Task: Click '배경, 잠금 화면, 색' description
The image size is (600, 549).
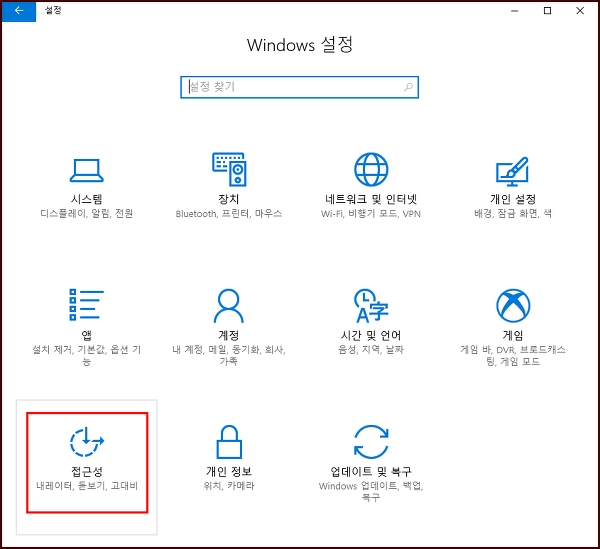Action: click(513, 213)
